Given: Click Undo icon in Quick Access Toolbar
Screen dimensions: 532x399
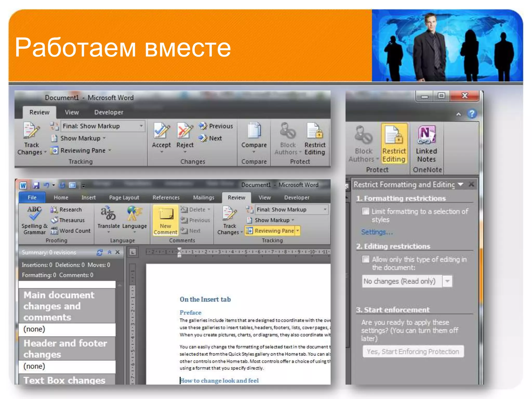Looking at the screenshot, I should coord(46,185).
